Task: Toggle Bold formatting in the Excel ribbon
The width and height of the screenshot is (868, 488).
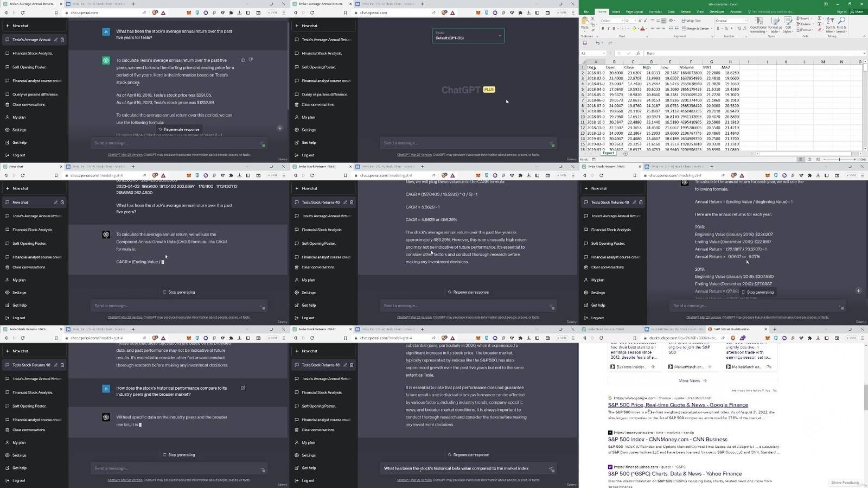Action: tap(603, 28)
